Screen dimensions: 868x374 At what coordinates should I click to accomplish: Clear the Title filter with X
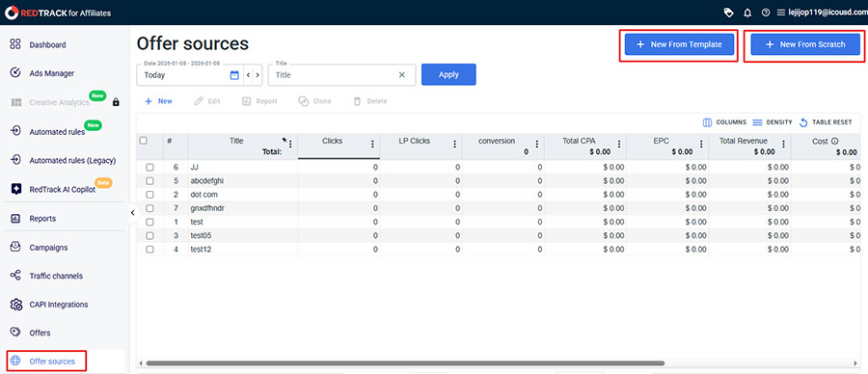point(402,74)
